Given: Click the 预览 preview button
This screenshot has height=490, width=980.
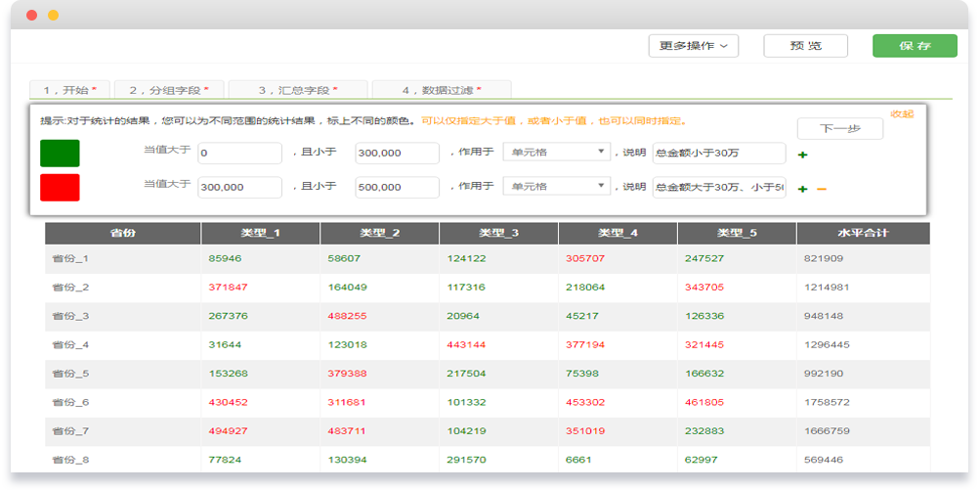Looking at the screenshot, I should [805, 46].
